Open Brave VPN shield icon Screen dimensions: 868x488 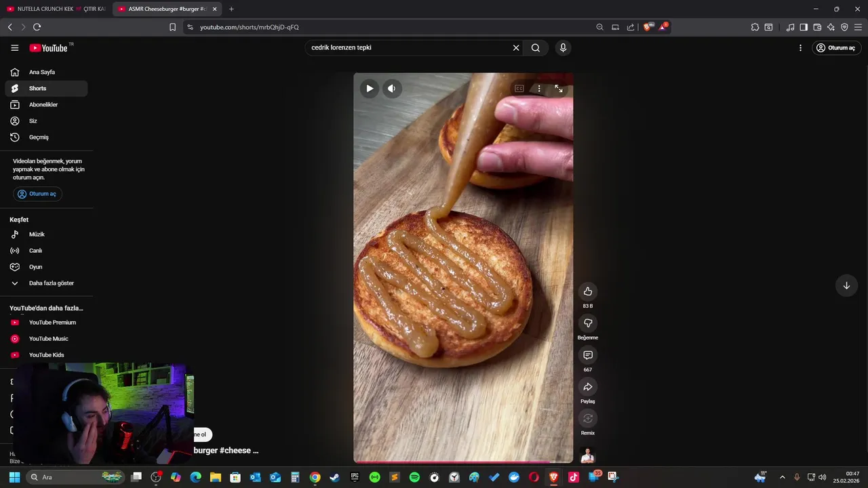[844, 27]
